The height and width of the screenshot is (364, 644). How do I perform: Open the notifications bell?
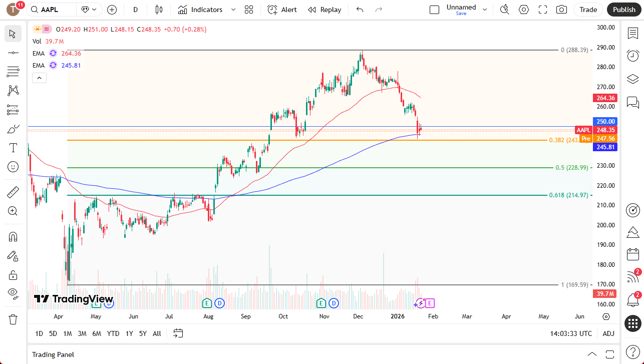click(633, 300)
